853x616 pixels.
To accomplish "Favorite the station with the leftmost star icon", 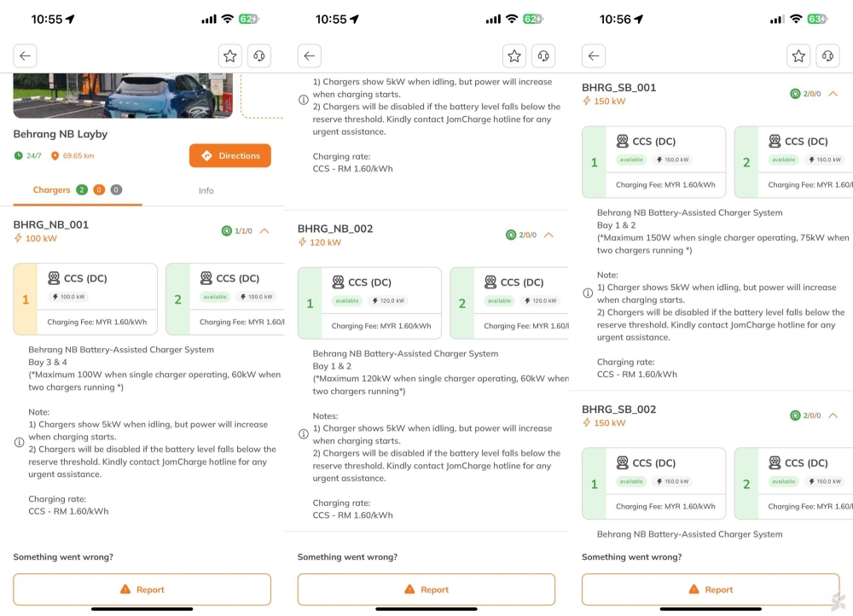I will pyautogui.click(x=229, y=56).
